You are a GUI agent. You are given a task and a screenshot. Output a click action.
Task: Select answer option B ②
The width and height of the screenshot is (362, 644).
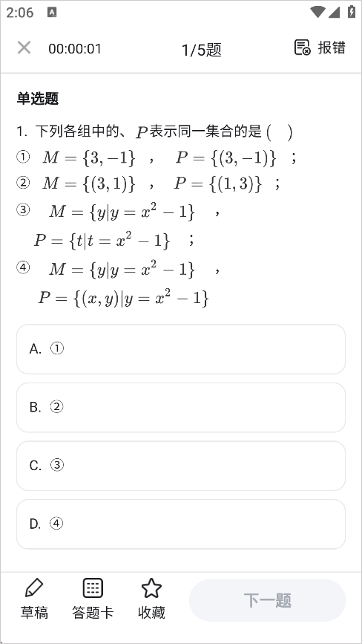[181, 408]
